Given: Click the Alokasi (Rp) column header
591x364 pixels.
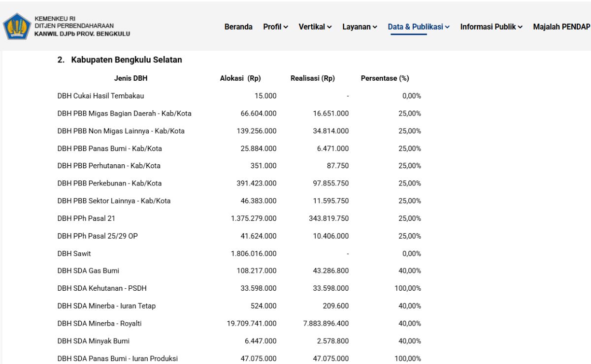Looking at the screenshot, I should pyautogui.click(x=240, y=78).
